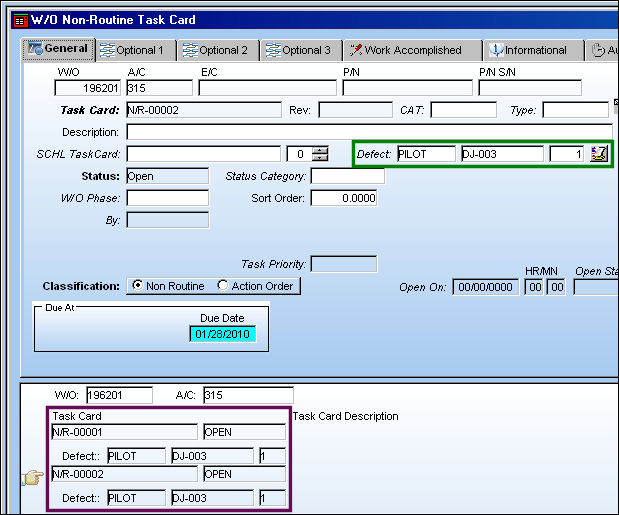
Task: Click the Description input field
Action: pos(370,132)
